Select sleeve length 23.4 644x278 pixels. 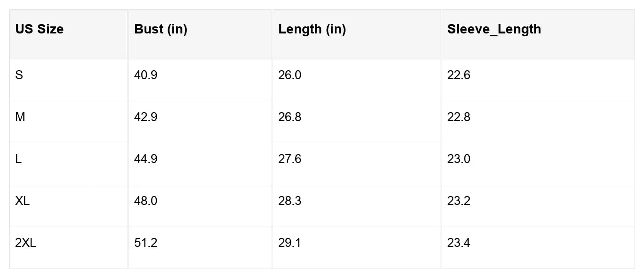(x=459, y=243)
